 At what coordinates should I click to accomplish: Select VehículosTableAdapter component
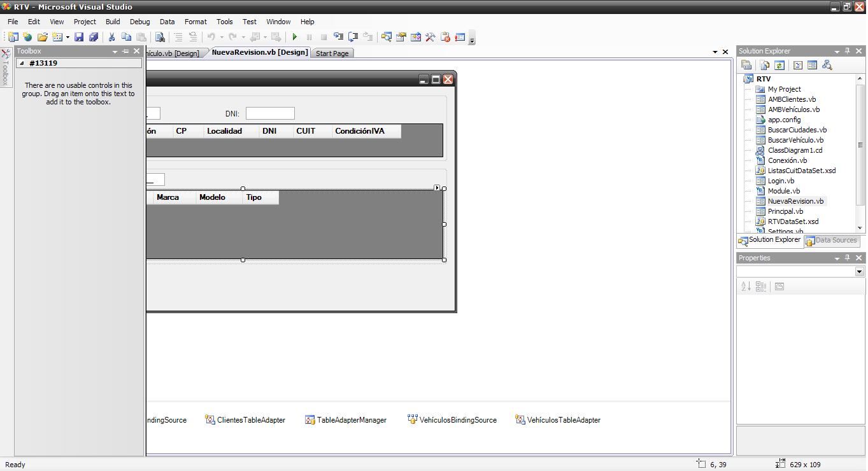click(x=558, y=420)
